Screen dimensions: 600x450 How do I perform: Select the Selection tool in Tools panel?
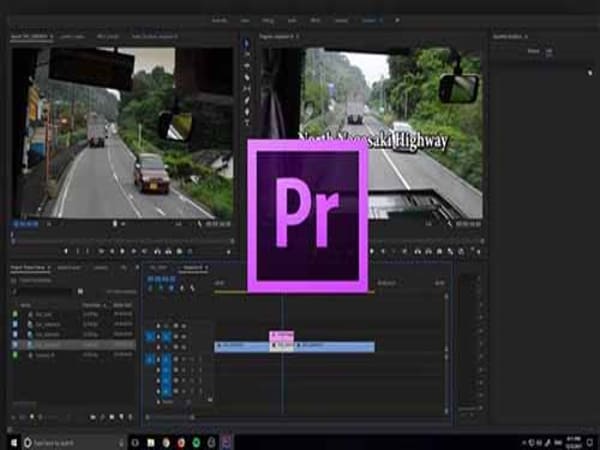(x=246, y=43)
